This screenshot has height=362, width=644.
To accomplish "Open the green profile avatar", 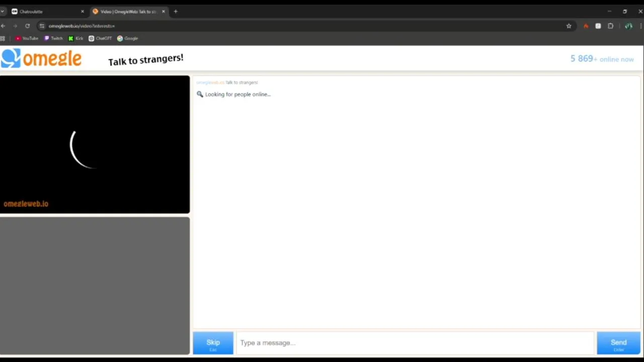I will pyautogui.click(x=628, y=26).
